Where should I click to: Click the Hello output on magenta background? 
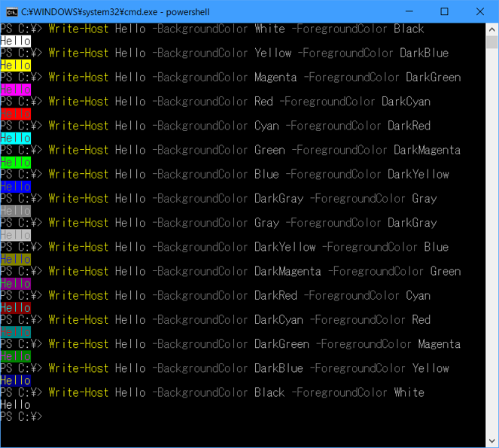16,90
